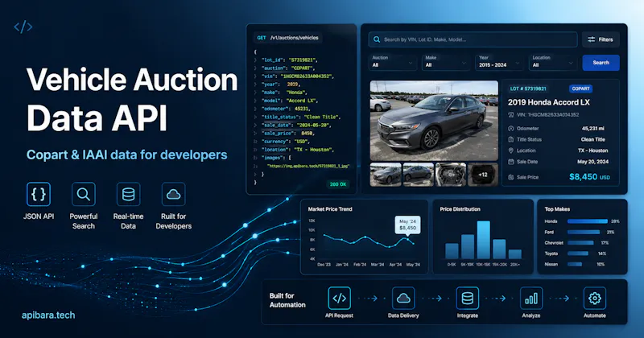Click the tallest 10K-15K distribution bar

tap(484, 240)
